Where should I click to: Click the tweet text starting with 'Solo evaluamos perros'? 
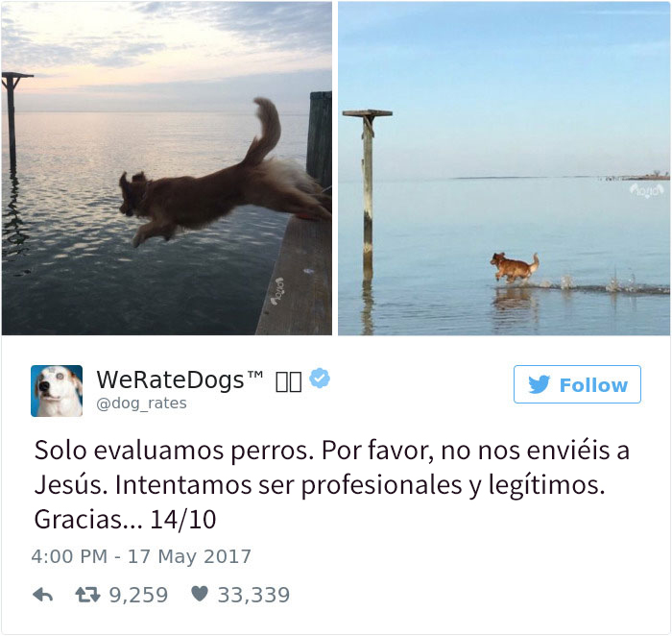(331, 484)
